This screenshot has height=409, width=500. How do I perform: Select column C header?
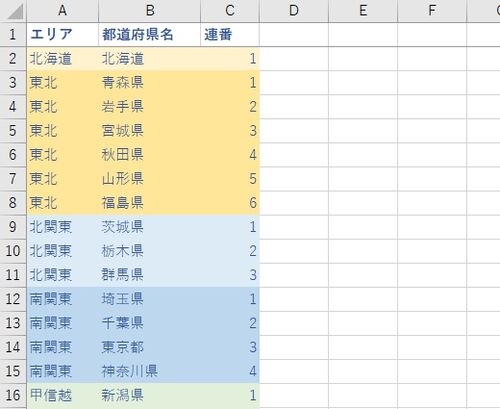pos(230,11)
